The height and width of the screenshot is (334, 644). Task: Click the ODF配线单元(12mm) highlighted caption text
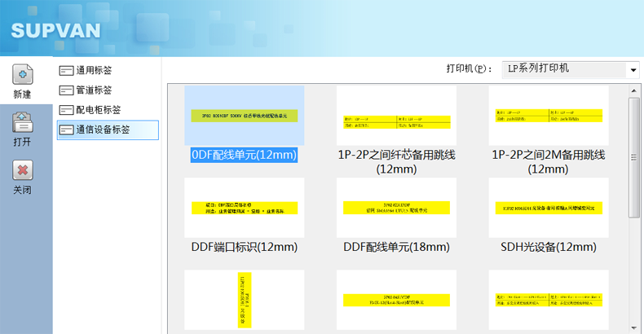tap(245, 155)
